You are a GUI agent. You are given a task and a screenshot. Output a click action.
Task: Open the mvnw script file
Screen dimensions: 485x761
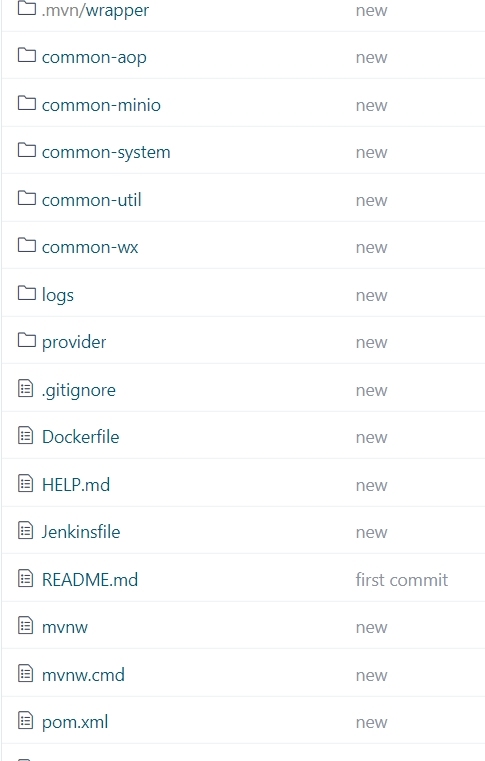[65, 628]
